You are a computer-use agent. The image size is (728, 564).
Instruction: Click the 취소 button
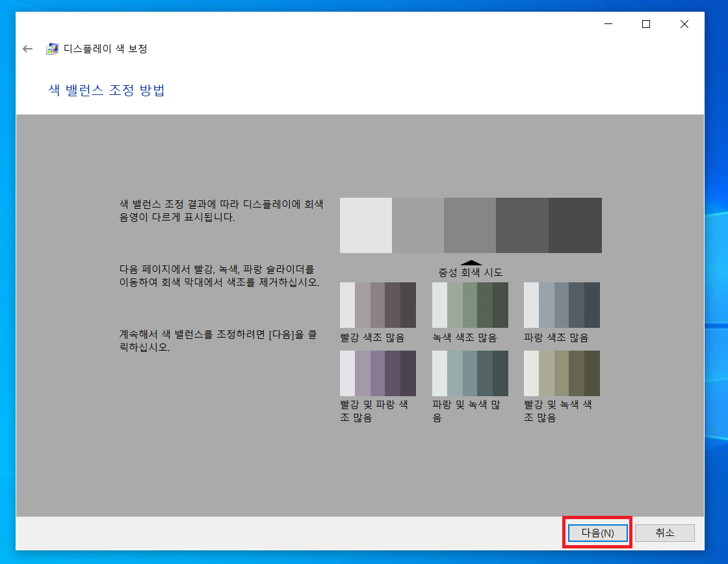coord(664,533)
